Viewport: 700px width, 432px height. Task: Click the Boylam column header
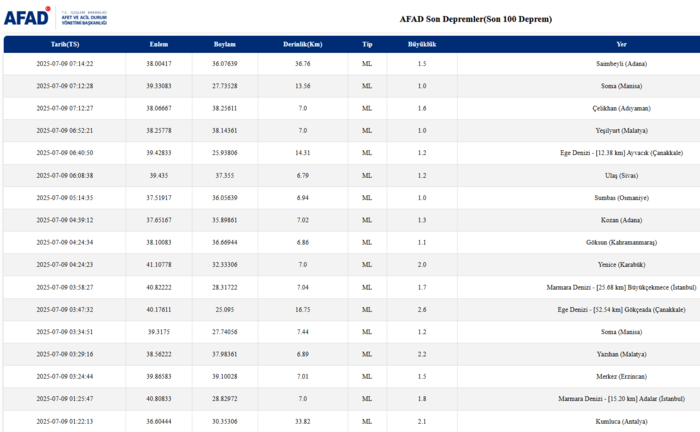225,45
